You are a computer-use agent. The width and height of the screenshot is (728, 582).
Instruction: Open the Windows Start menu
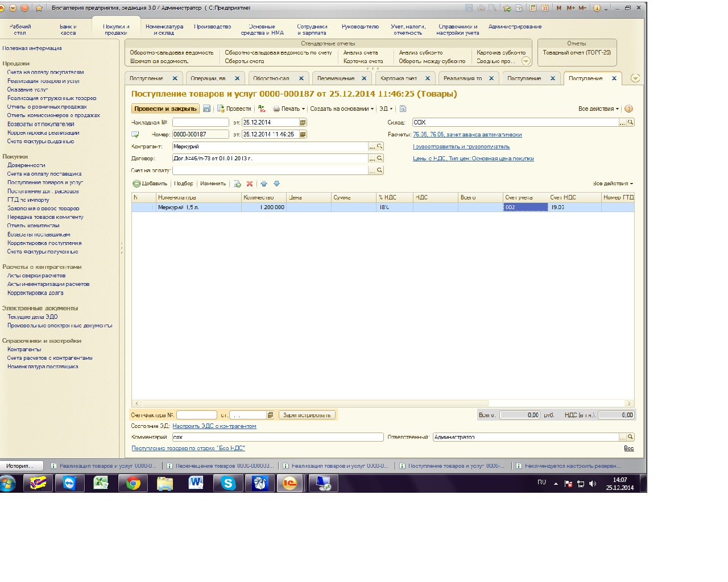(x=7, y=484)
